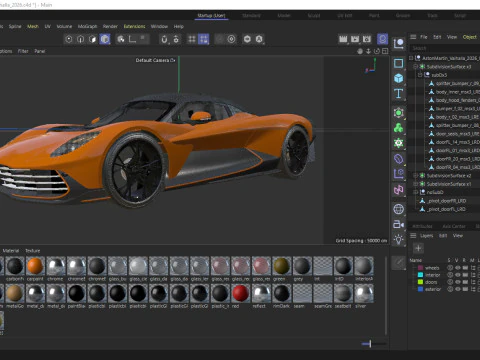Select the Edges mode icon
The width and height of the screenshot is (480, 360).
pos(81,39)
